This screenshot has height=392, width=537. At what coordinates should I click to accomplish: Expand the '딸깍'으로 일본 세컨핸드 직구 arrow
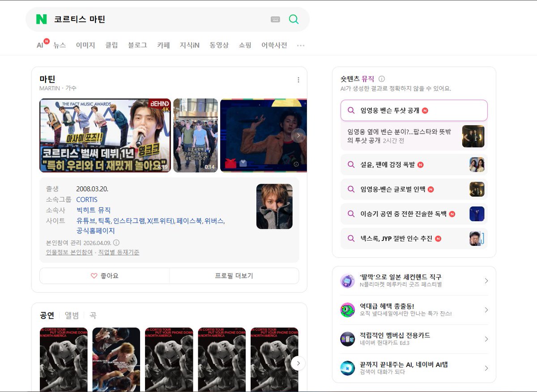pyautogui.click(x=486, y=281)
